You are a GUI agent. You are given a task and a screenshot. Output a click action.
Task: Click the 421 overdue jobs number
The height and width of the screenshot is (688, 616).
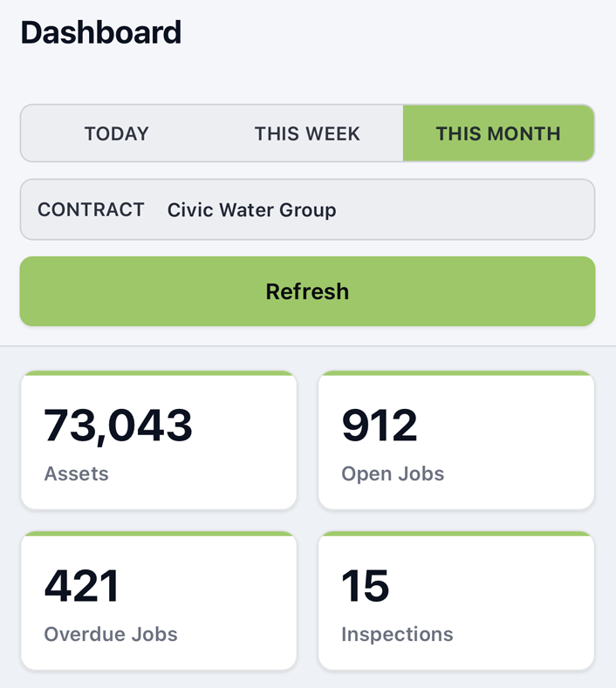click(81, 586)
